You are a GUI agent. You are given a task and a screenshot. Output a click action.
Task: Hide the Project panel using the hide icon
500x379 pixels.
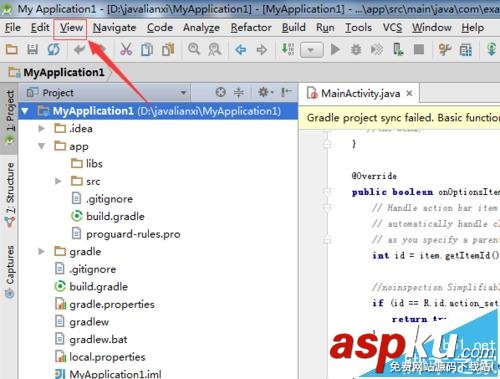point(286,92)
